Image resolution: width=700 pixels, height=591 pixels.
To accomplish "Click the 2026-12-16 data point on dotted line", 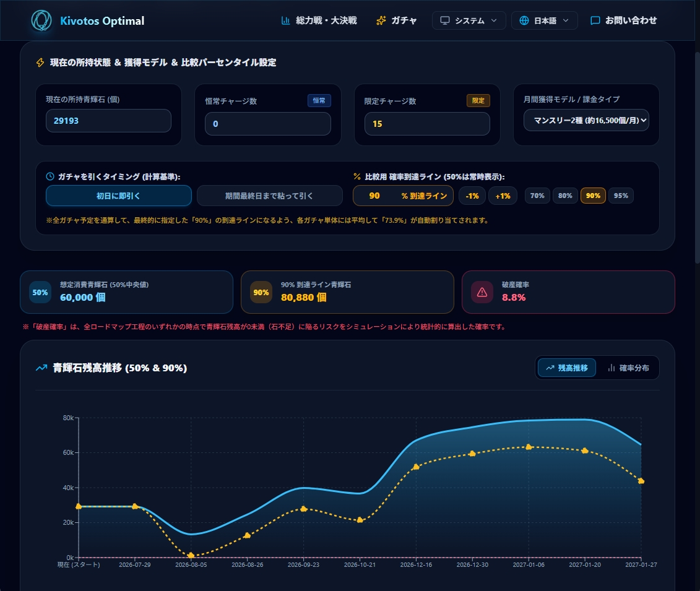I will tap(416, 467).
